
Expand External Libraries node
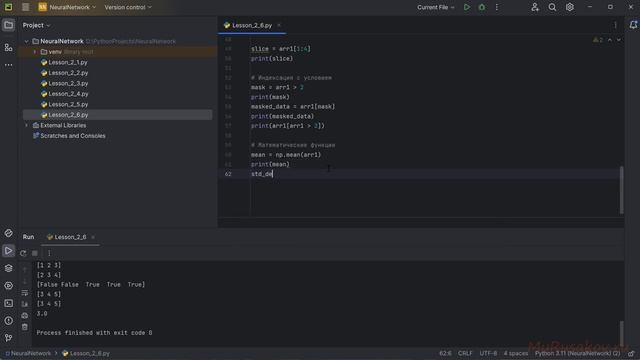click(x=27, y=125)
